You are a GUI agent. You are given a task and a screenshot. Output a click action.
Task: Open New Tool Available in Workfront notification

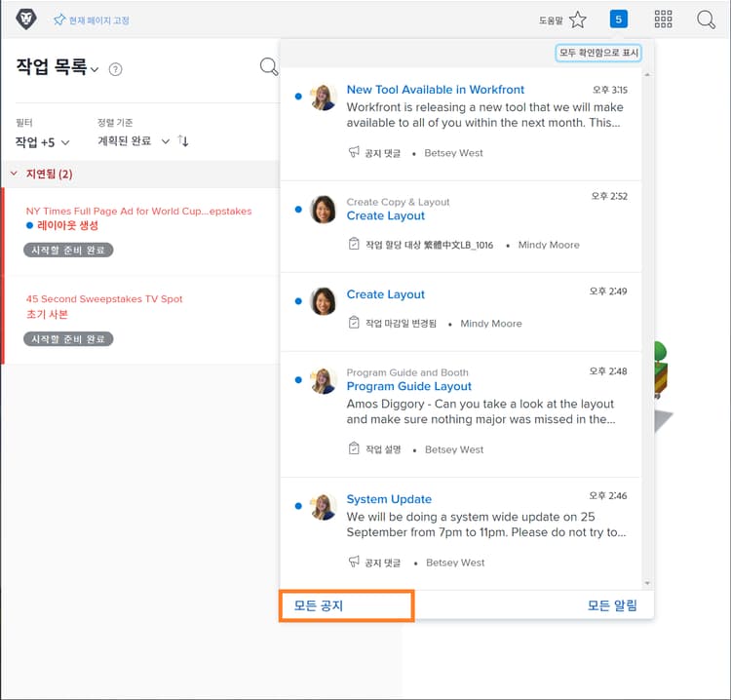[436, 90]
